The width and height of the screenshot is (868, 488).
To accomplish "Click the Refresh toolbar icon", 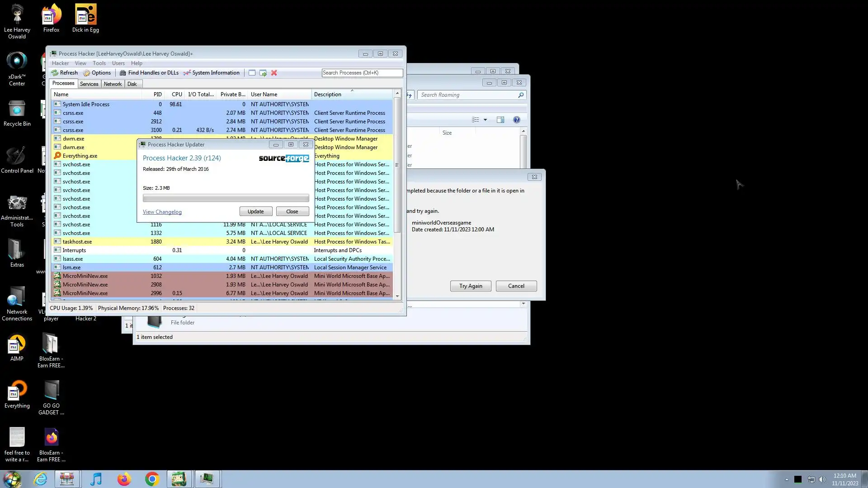I will coord(55,73).
